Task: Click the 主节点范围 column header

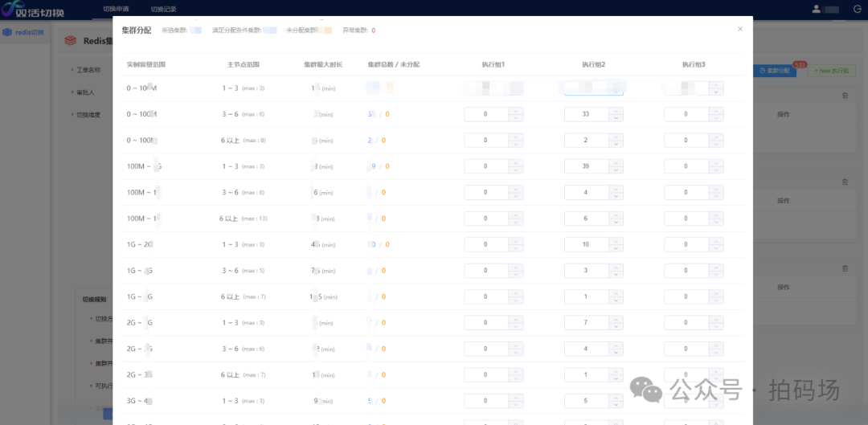Action: tap(243, 64)
